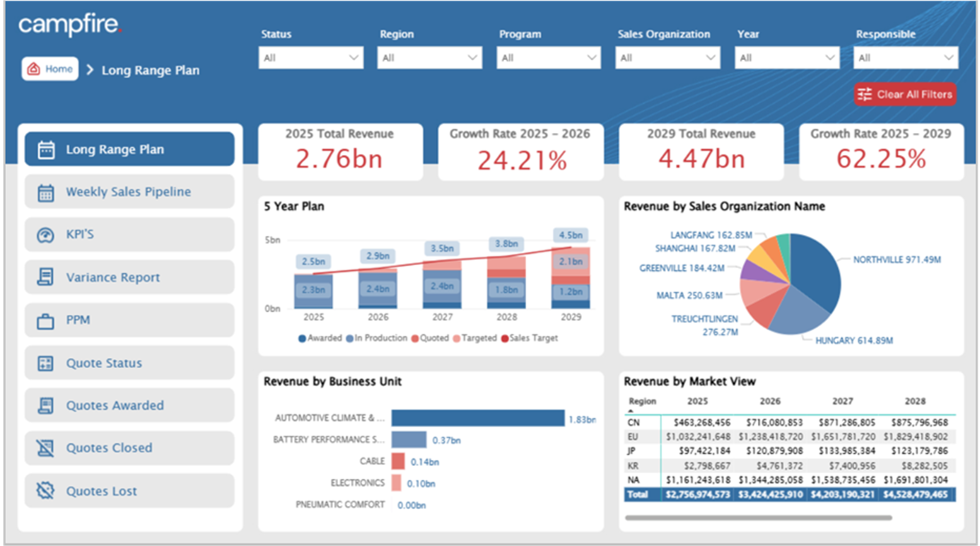Viewport: 980px width, 546px height.
Task: Select the AUTOMOTIVE CLIMATE revenue bar
Action: pos(477,418)
